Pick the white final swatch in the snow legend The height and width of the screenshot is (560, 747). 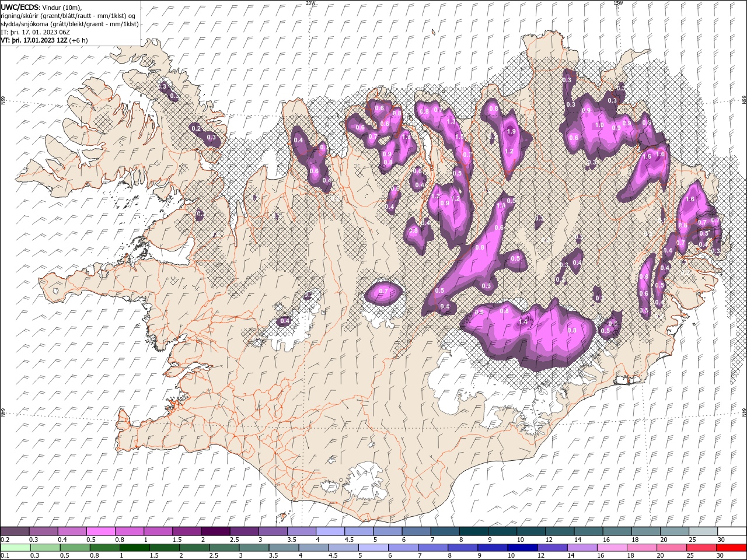coord(731,531)
